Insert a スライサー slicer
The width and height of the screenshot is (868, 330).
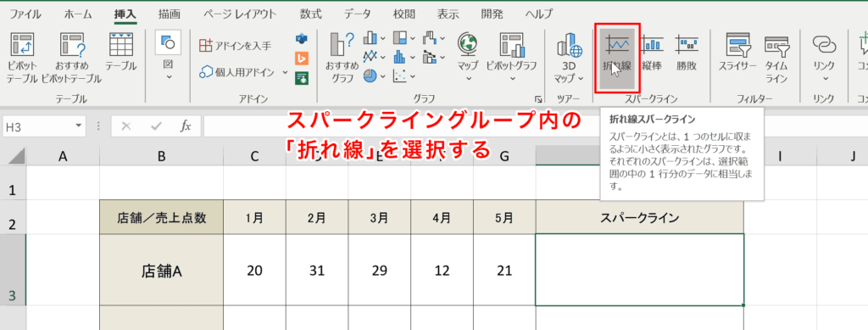pos(737,53)
